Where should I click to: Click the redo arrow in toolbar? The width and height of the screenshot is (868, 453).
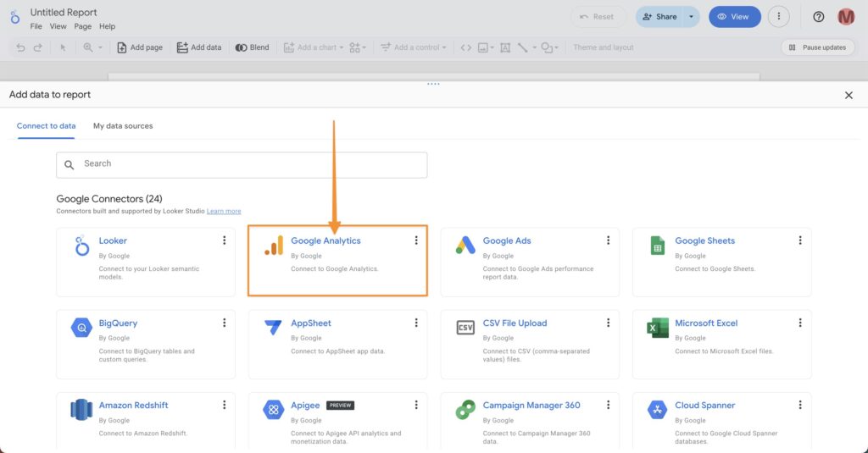click(37, 47)
